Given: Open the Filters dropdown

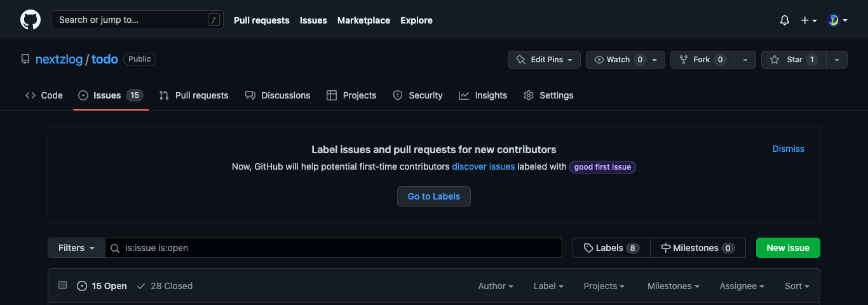Looking at the screenshot, I should point(76,248).
